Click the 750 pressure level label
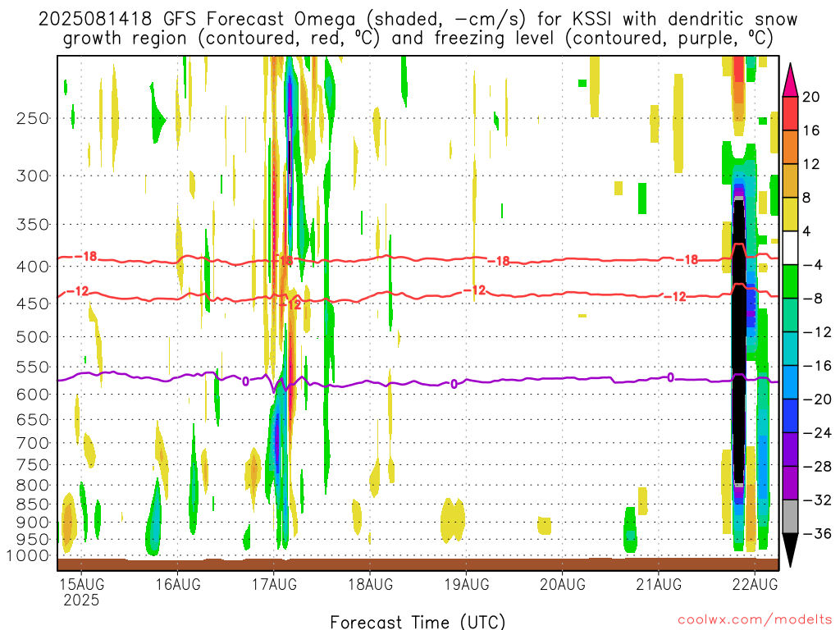Image resolution: width=840 pixels, height=630 pixels. pos(33,465)
